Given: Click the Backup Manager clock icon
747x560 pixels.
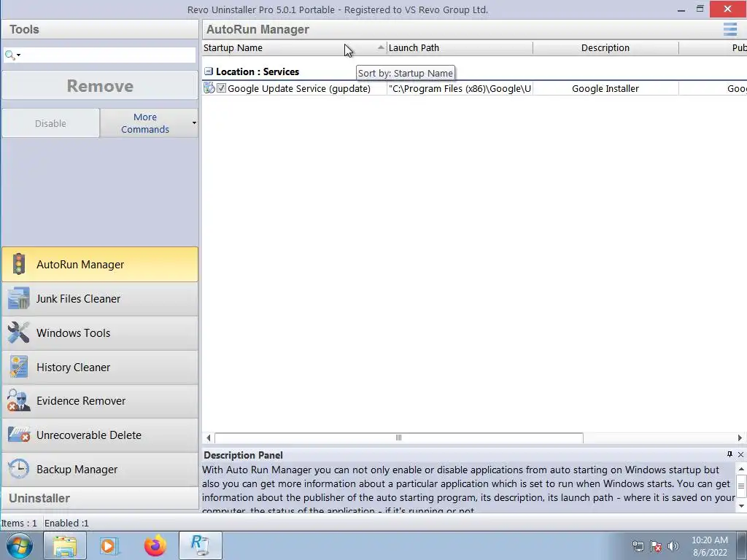Looking at the screenshot, I should tap(18, 469).
